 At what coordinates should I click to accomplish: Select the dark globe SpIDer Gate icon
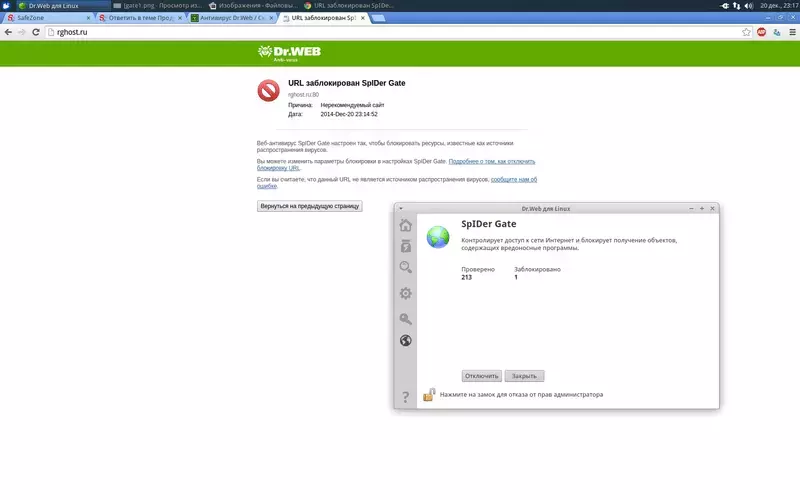click(406, 340)
